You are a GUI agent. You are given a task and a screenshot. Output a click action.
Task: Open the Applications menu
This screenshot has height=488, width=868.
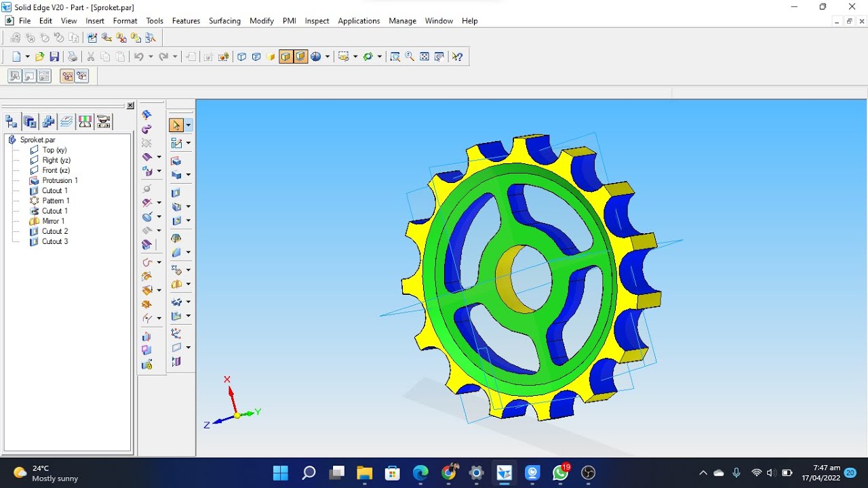pos(359,21)
